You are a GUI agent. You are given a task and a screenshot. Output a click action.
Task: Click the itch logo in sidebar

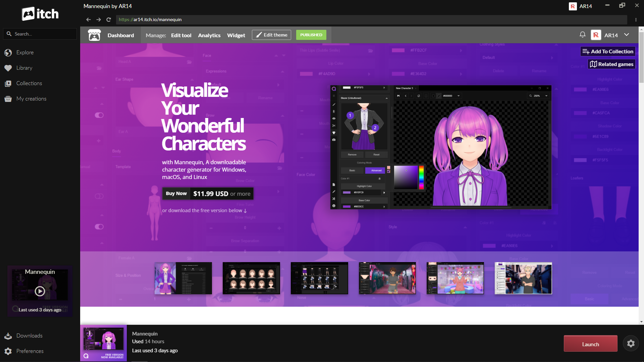[40, 14]
